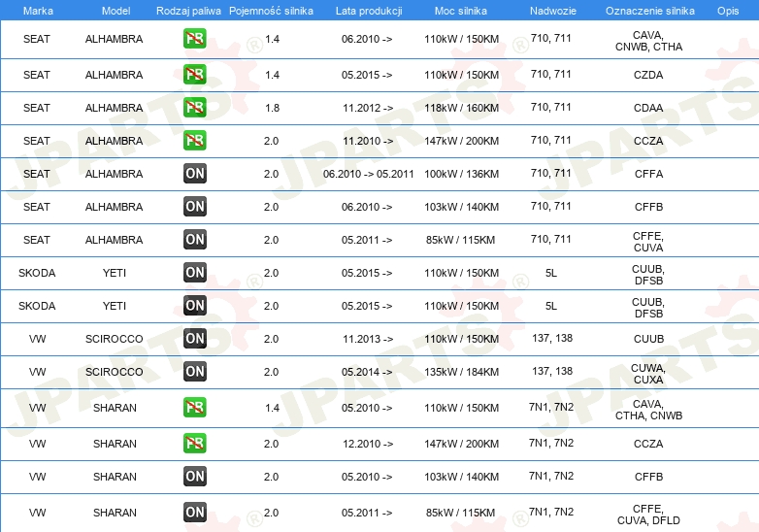
Task: Click body code '137, 138' in CUWA, CUXA row
Action: pyautogui.click(x=552, y=371)
